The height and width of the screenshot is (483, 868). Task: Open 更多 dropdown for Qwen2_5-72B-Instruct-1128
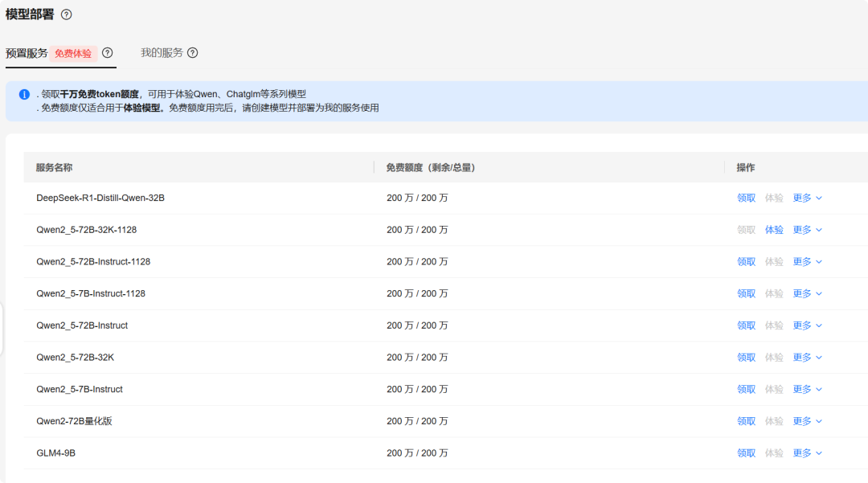pyautogui.click(x=807, y=262)
